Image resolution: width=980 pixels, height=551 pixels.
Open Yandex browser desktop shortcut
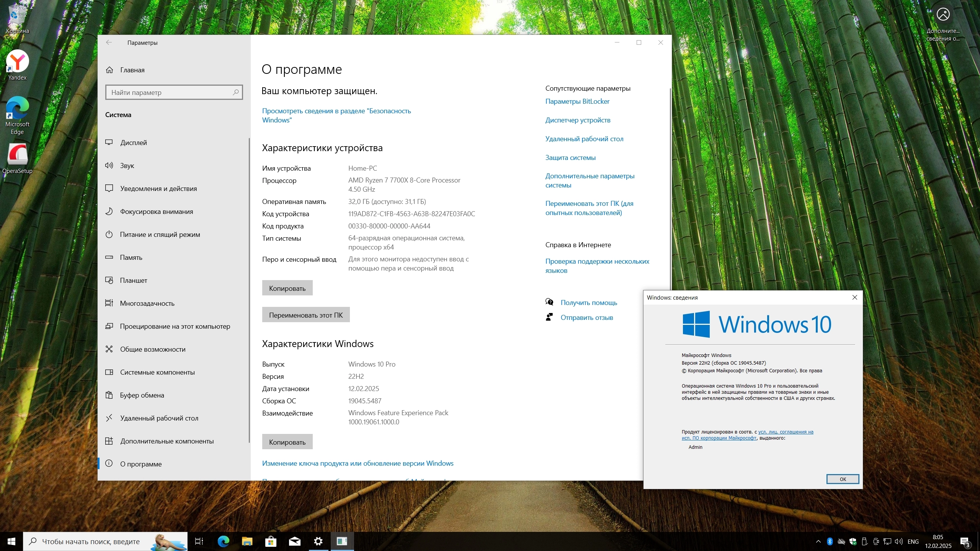point(17,61)
